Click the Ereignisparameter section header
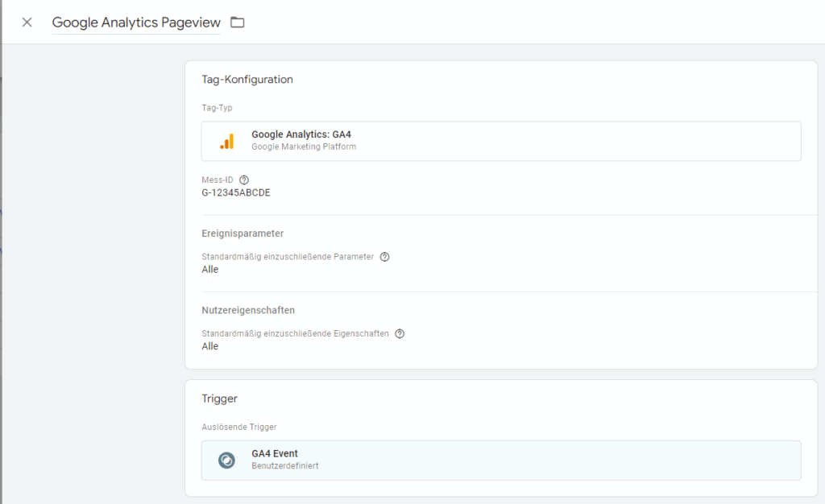The width and height of the screenshot is (825, 504). [x=244, y=233]
